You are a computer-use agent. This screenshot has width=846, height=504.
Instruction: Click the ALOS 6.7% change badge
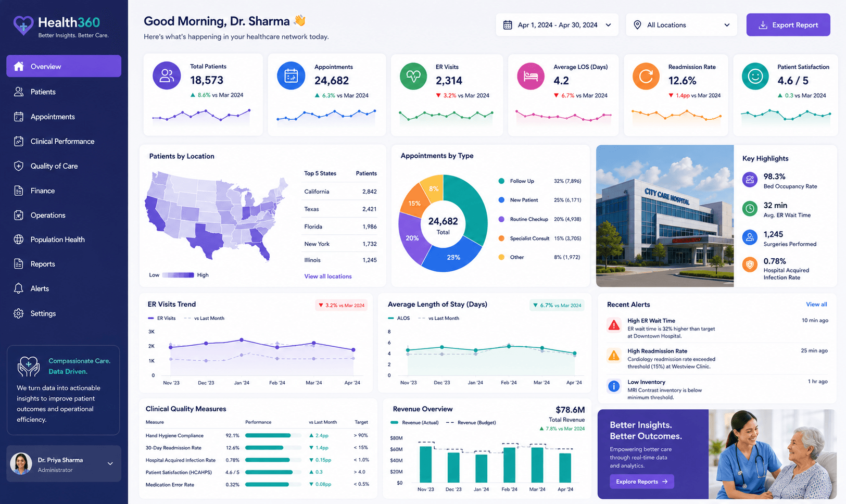(557, 305)
